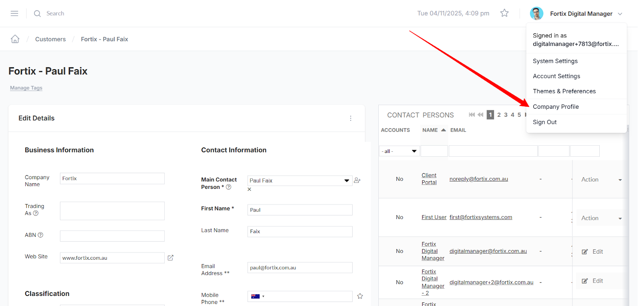The width and height of the screenshot is (644, 306).
Task: Click digitalmanager+2@fortix.com.au email link
Action: pyautogui.click(x=491, y=282)
